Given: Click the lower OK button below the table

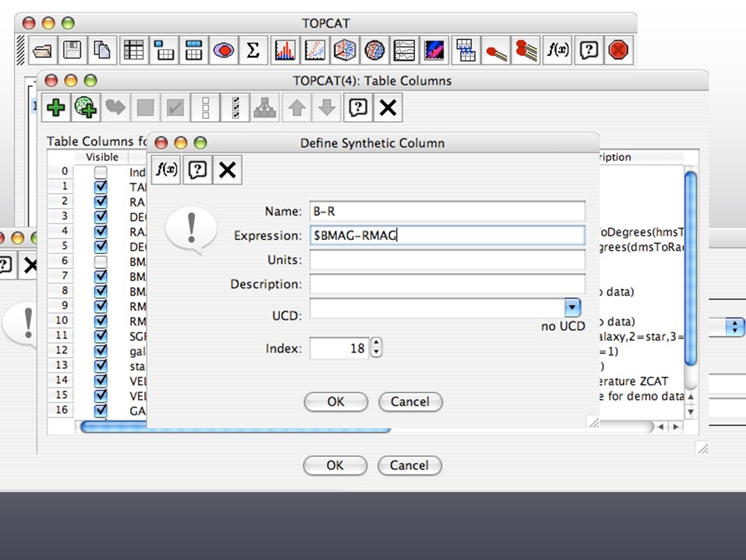Looking at the screenshot, I should click(335, 465).
